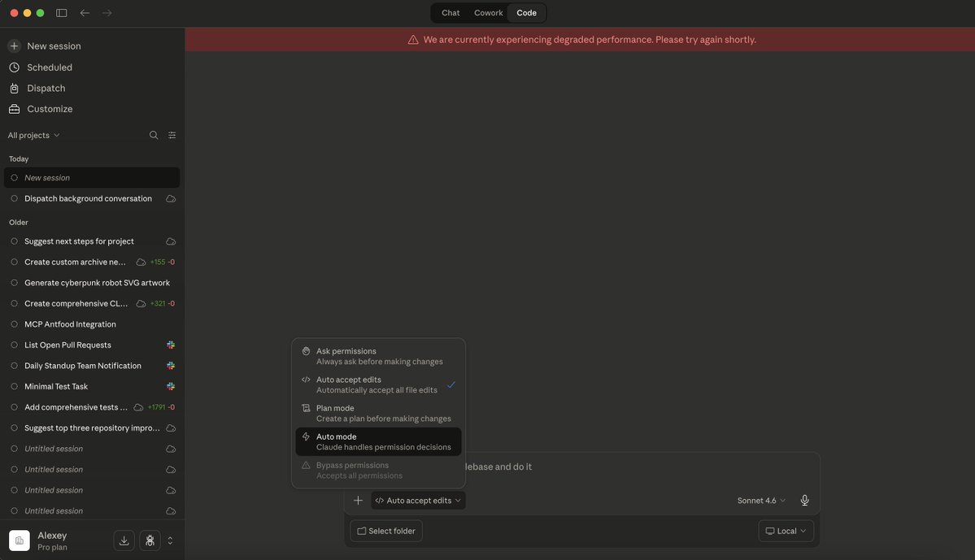Open the Dispatch section

(x=45, y=89)
